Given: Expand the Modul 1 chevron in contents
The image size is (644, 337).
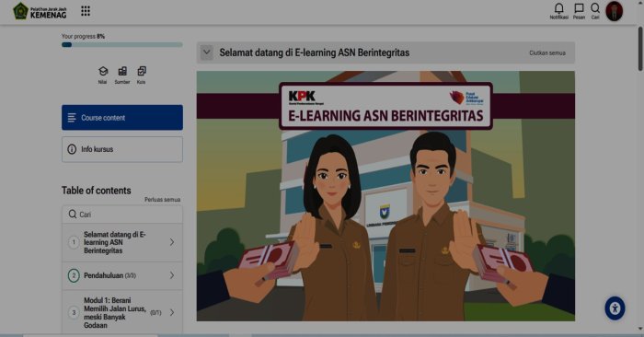Looking at the screenshot, I should point(172,313).
